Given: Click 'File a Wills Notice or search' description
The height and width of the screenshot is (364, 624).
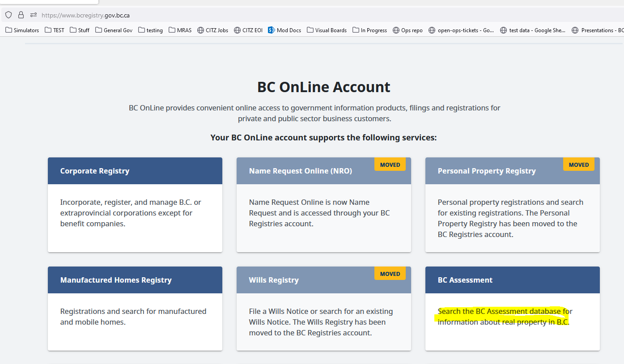Looking at the screenshot, I should (x=321, y=322).
